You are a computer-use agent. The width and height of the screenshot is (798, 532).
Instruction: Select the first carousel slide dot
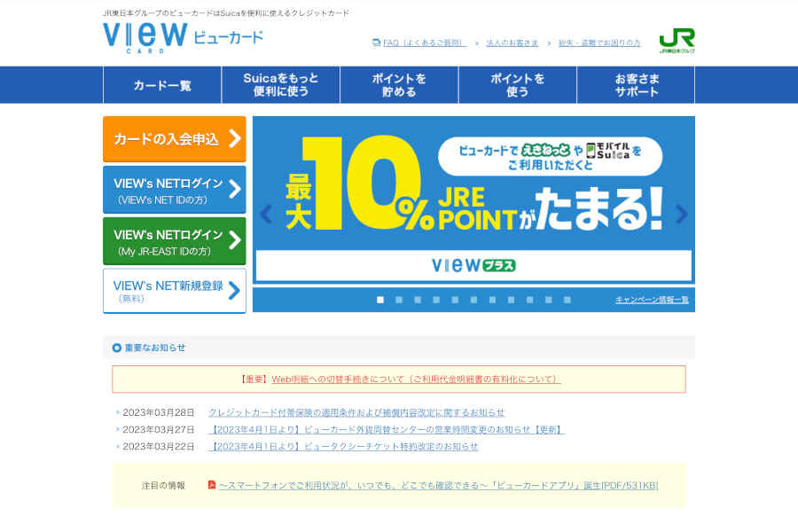pos(380,300)
